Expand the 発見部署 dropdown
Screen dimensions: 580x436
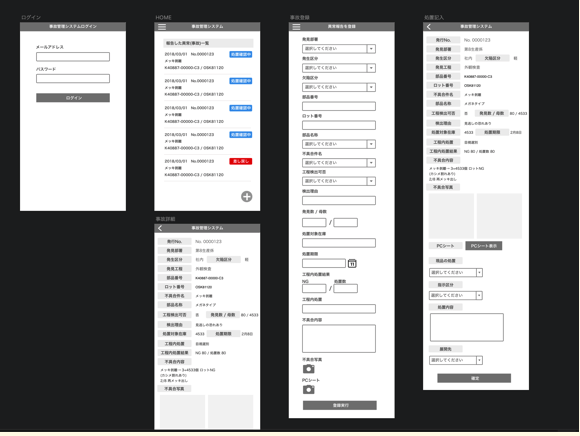click(x=339, y=49)
